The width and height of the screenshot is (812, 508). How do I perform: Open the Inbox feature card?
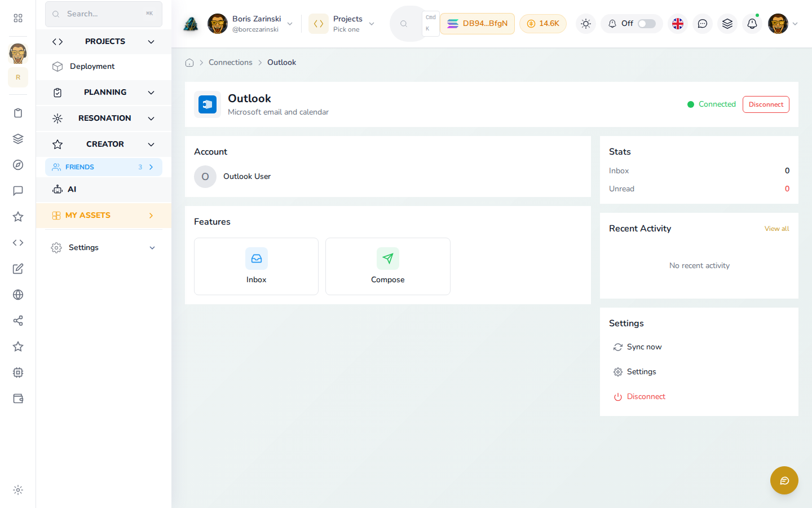(256, 266)
